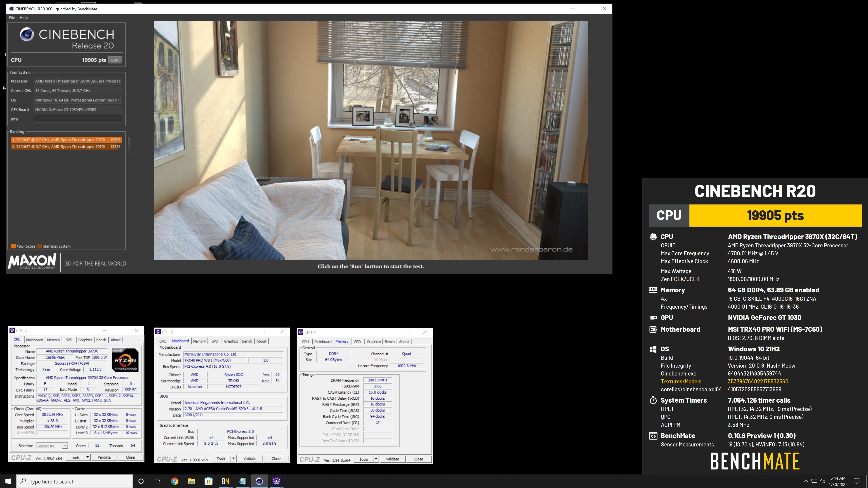Click Validate in CPU-Z Memory window
This screenshot has height=488, width=868.
[x=392, y=459]
